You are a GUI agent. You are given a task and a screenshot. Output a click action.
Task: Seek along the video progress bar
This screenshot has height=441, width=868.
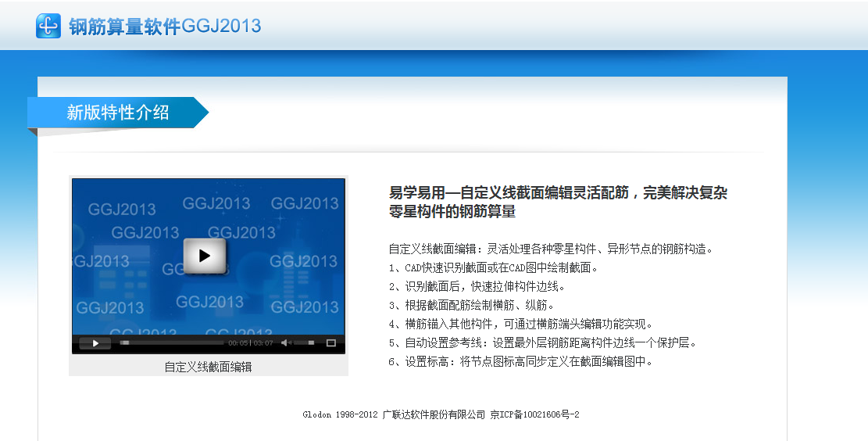point(172,343)
